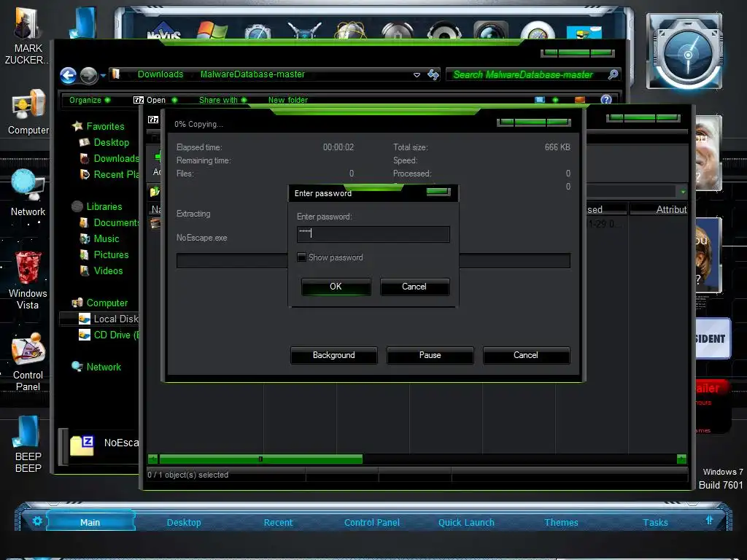This screenshot has width=747, height=560.
Task: Change Explorer view icon
Action: [x=539, y=100]
